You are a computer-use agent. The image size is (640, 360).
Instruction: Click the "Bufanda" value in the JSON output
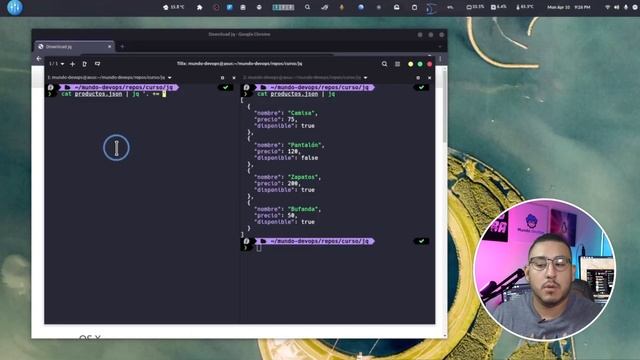tap(303, 209)
